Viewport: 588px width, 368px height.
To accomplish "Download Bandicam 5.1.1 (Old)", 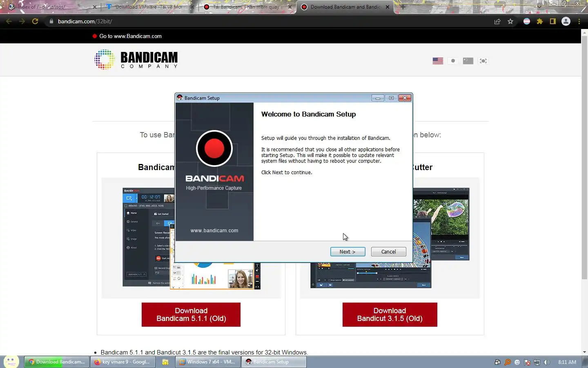I will coord(191,314).
